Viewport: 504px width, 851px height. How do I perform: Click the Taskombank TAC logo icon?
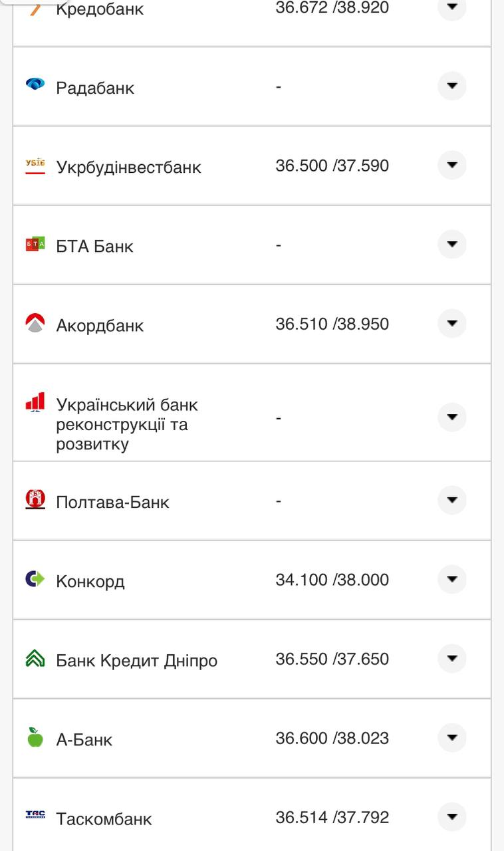pyautogui.click(x=35, y=815)
